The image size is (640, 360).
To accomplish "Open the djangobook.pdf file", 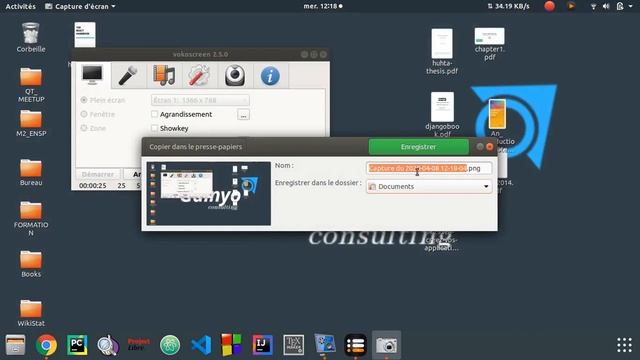I will pos(442,114).
